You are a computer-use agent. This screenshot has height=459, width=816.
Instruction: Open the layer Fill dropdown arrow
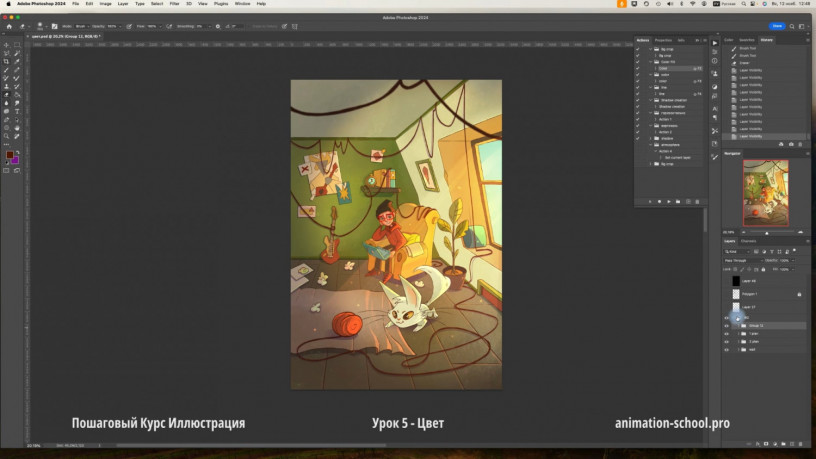click(793, 270)
